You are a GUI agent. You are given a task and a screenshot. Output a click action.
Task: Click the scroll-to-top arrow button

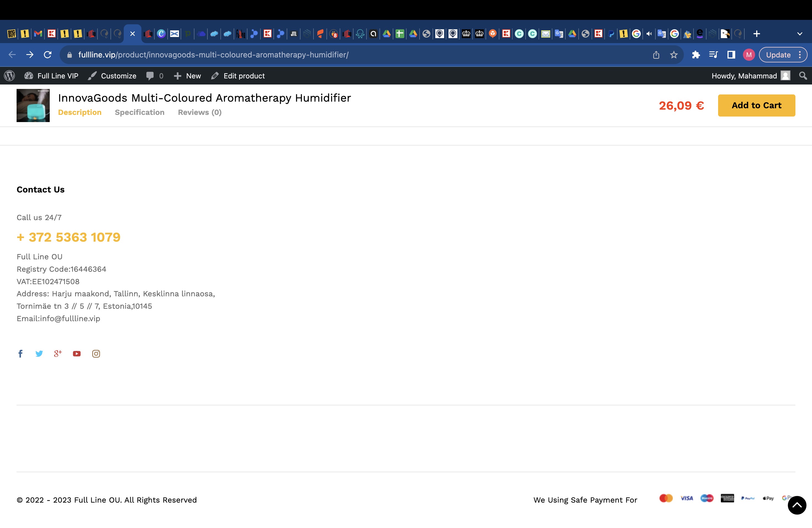pos(797,505)
